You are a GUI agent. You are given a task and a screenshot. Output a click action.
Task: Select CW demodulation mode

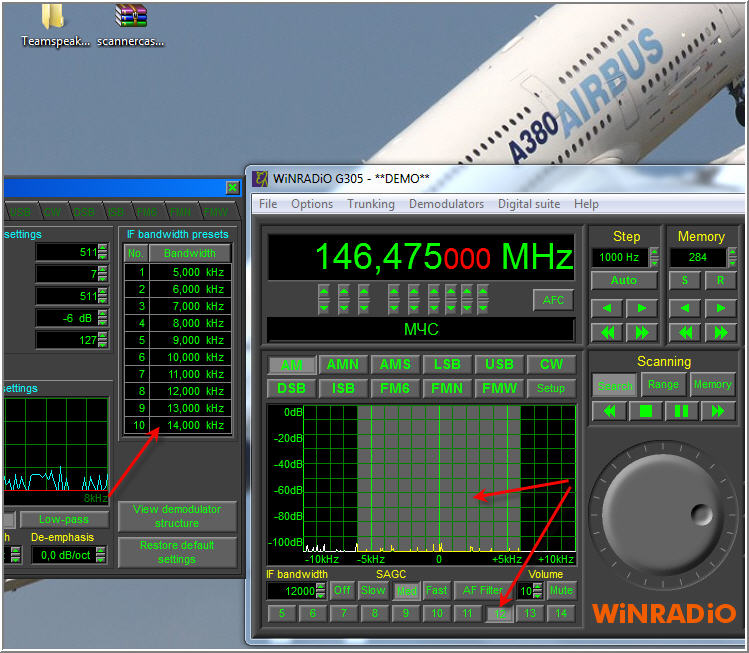click(551, 364)
